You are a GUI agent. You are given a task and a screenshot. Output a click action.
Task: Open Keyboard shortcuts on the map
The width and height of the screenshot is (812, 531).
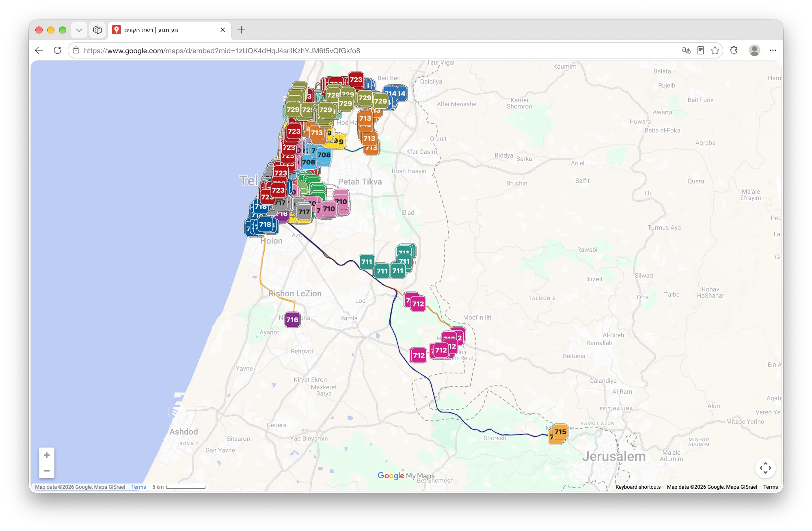638,487
